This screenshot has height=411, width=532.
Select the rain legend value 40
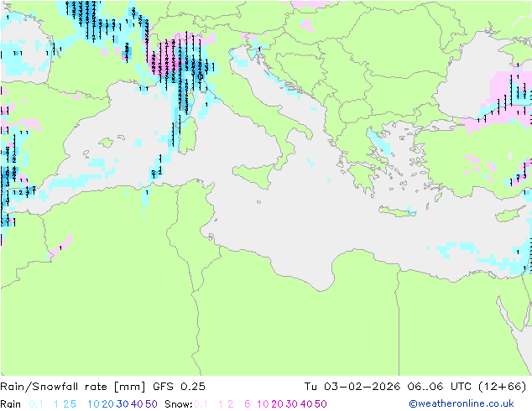[137, 404]
